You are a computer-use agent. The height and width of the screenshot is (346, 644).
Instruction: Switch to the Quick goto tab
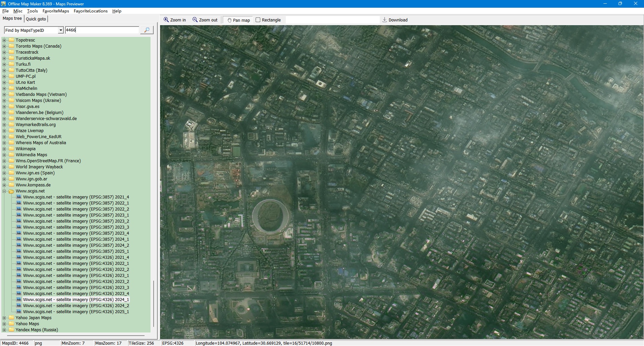[x=36, y=19]
